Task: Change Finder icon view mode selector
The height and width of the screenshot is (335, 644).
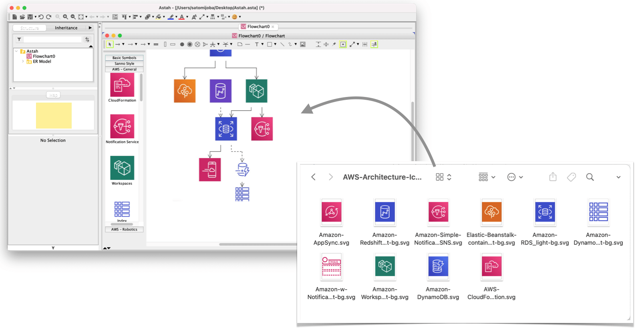Action: tap(443, 177)
